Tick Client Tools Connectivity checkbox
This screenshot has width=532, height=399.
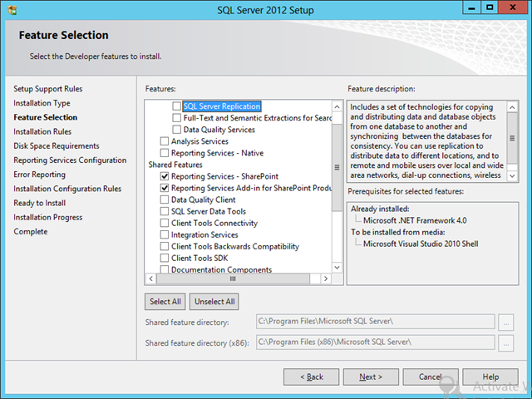tap(165, 223)
